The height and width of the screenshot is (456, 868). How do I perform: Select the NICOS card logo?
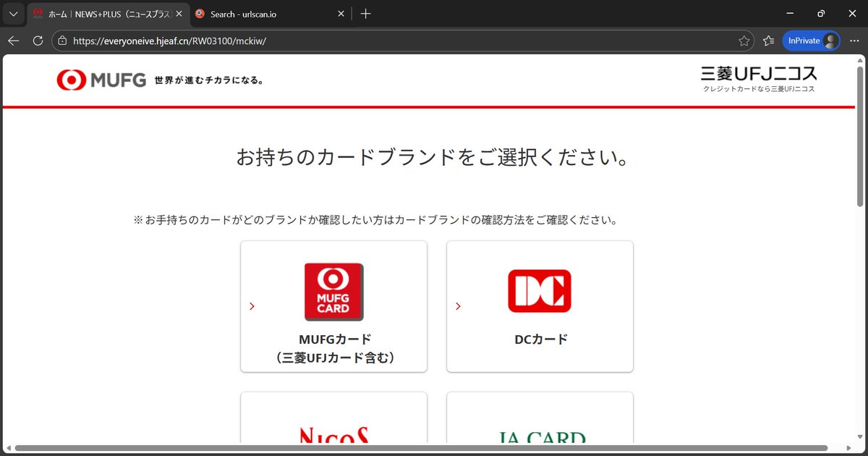(334, 434)
